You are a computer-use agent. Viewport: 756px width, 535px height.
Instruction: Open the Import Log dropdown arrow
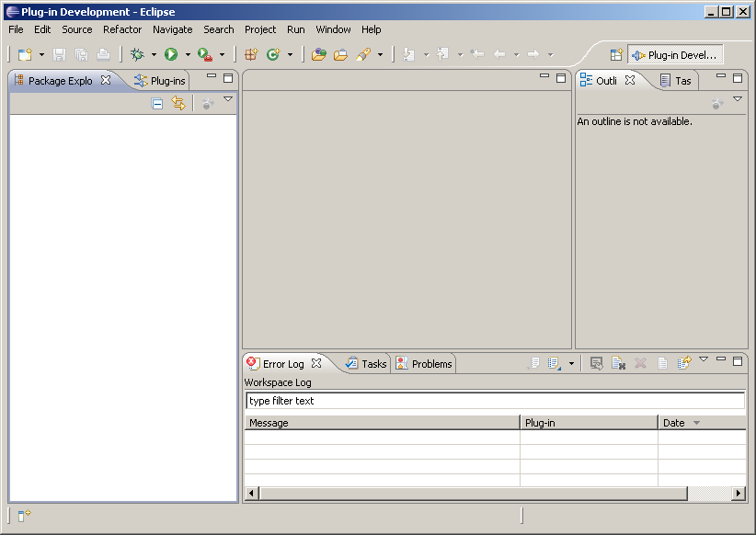click(571, 363)
